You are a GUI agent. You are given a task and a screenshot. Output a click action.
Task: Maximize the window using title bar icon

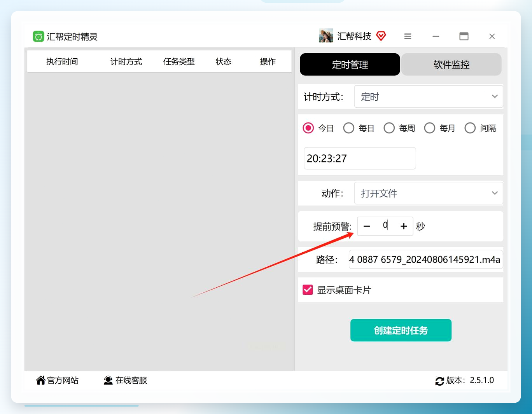coord(464,36)
